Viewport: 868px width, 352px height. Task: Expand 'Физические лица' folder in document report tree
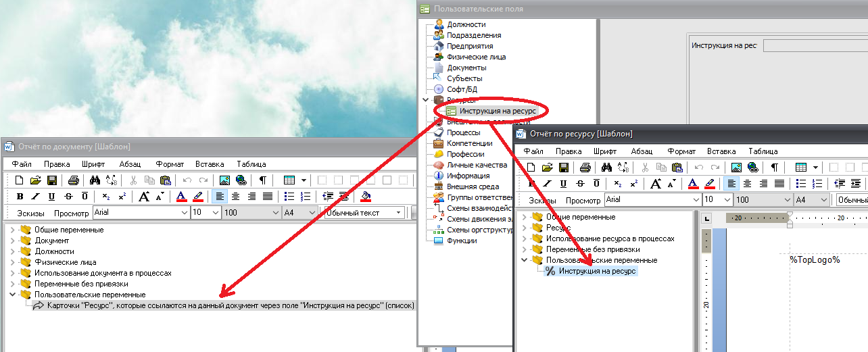click(x=11, y=262)
